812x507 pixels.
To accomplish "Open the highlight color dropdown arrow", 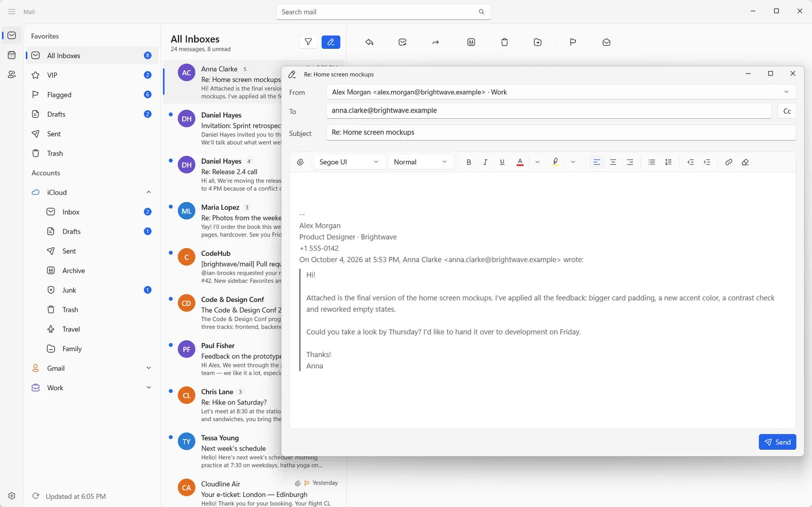I will (573, 162).
